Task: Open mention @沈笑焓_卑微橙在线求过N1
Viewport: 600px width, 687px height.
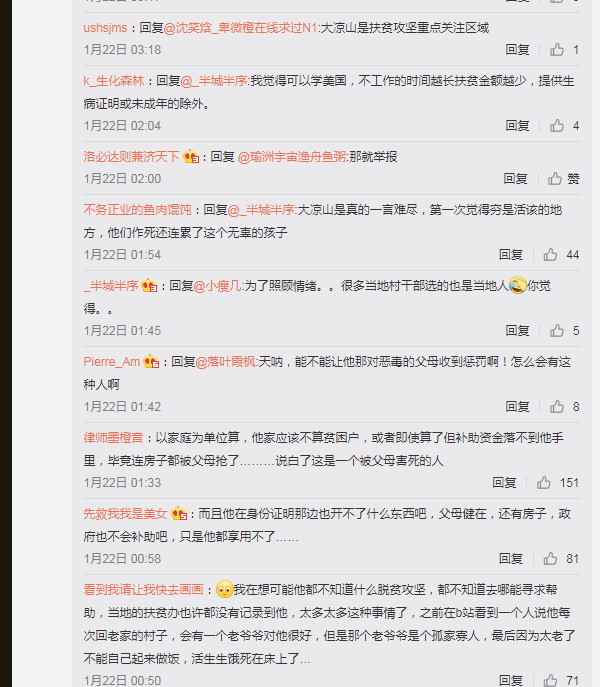Action: click(240, 28)
